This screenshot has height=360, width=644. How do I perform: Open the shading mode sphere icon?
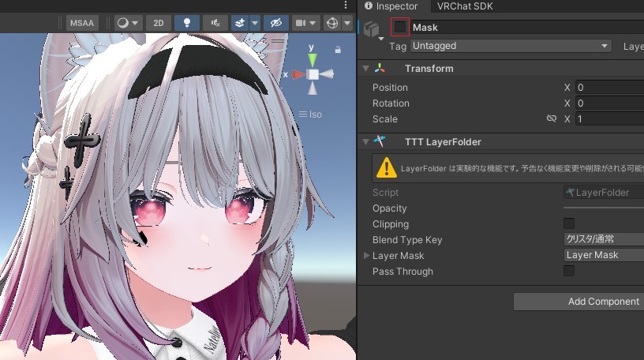(123, 23)
